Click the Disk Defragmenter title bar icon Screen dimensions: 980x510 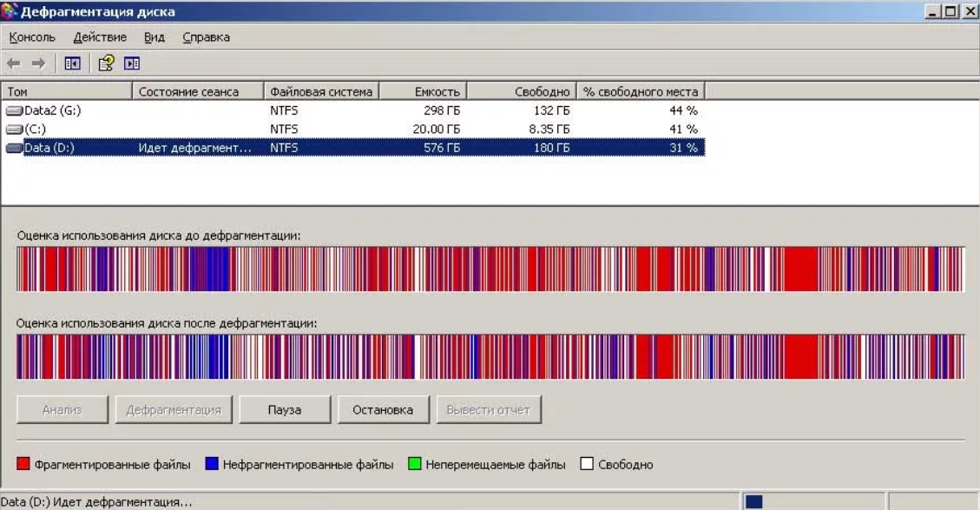[10, 11]
